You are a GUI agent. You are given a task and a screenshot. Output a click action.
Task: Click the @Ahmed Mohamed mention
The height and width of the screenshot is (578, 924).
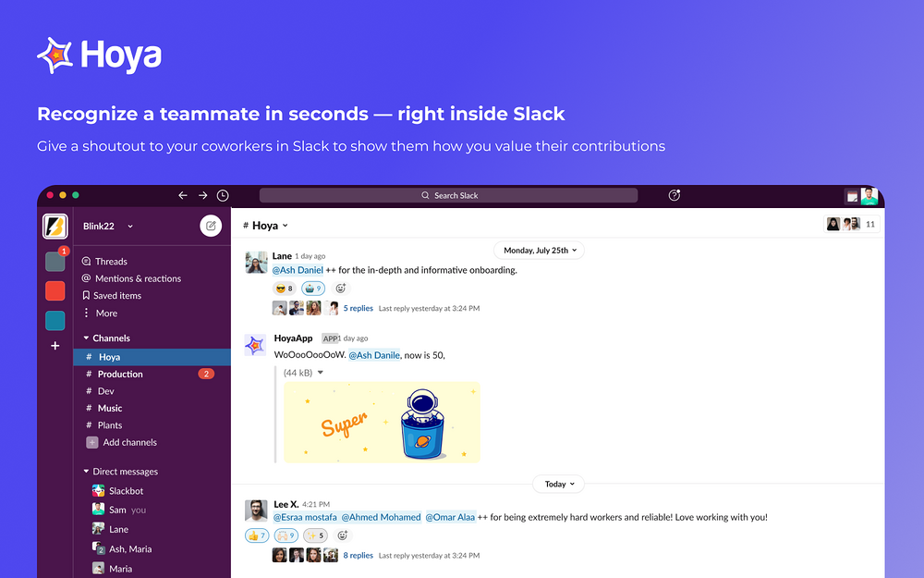coord(382,517)
